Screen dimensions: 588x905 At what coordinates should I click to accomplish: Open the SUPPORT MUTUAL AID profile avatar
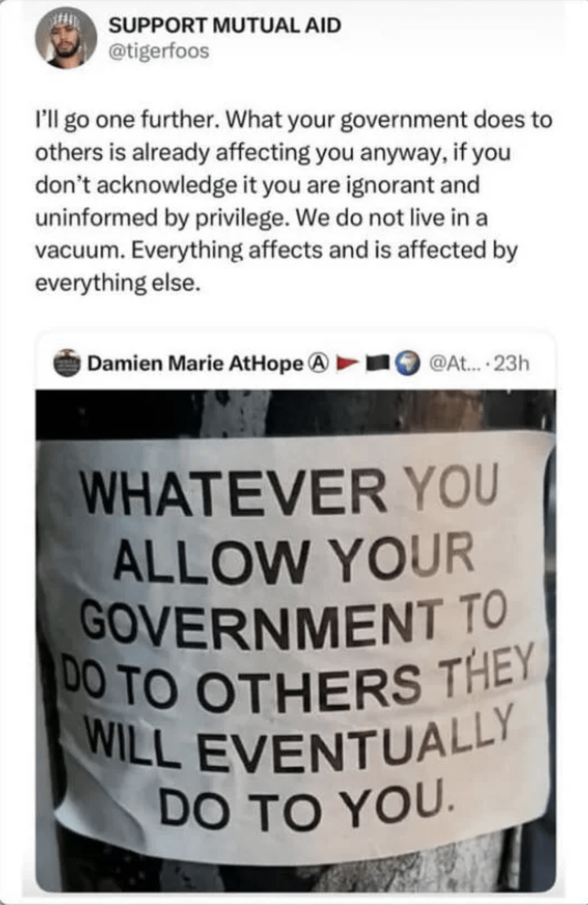66,38
